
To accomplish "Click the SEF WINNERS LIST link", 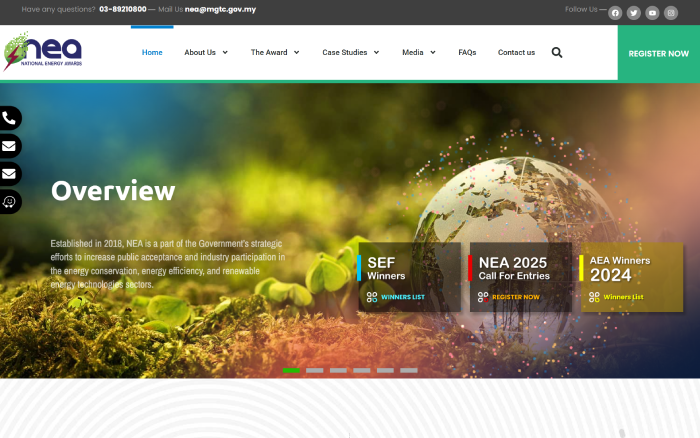I will tap(403, 297).
